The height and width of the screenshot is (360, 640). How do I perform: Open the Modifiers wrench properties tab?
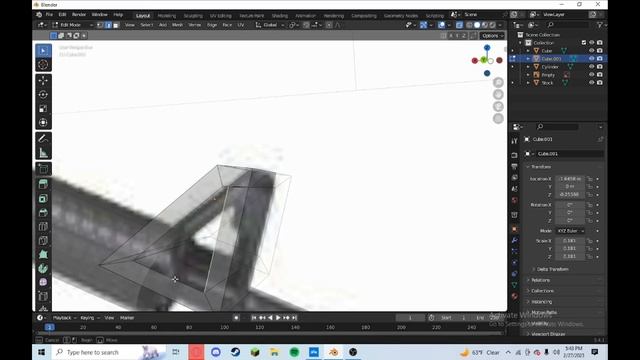pos(514,240)
